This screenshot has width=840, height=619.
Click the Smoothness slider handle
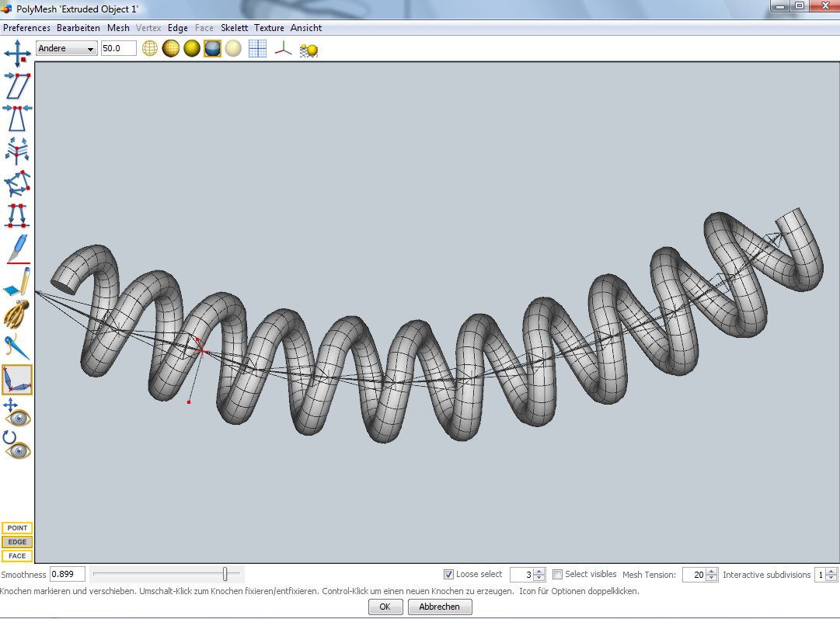(225, 574)
